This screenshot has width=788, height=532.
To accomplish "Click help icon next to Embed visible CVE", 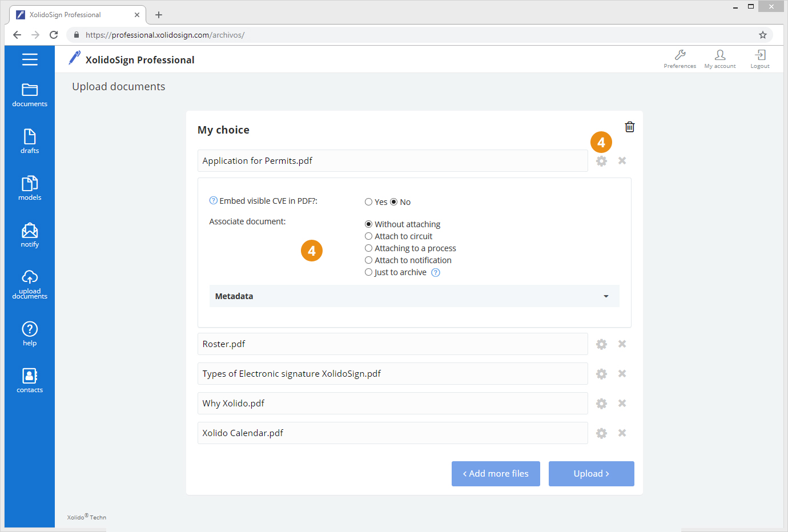I will coord(214,200).
